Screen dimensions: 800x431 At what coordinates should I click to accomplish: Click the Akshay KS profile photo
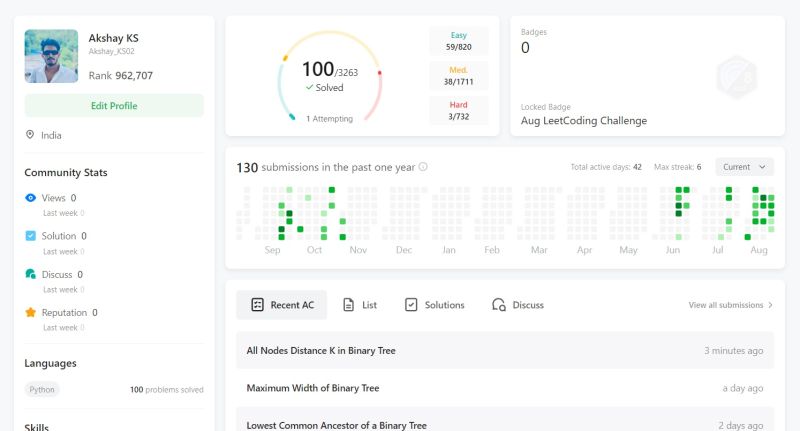[x=52, y=56]
